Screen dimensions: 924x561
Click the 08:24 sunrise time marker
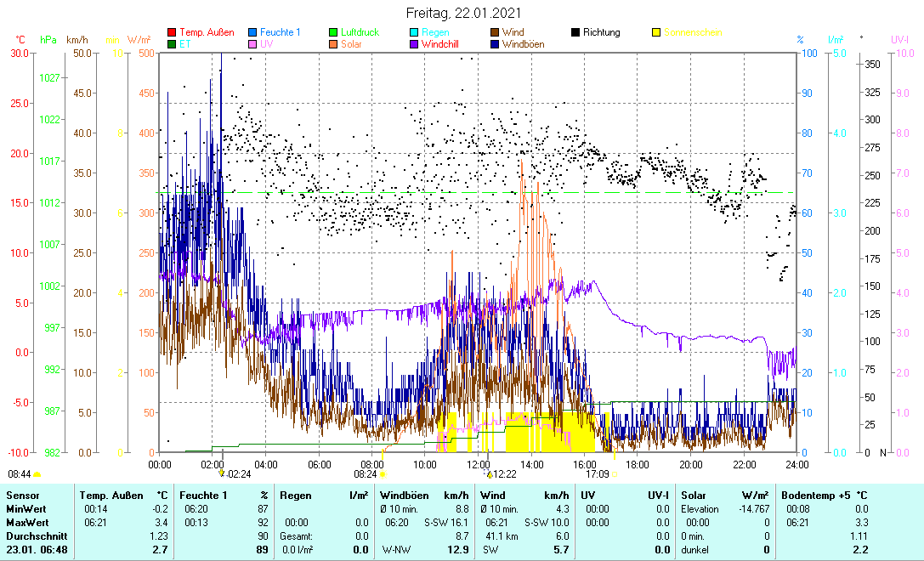(x=366, y=474)
